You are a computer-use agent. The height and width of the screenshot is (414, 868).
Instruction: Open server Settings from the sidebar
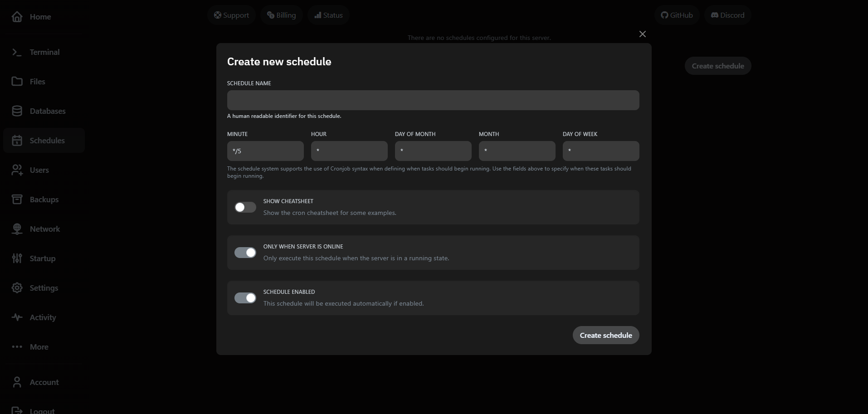[x=44, y=288]
